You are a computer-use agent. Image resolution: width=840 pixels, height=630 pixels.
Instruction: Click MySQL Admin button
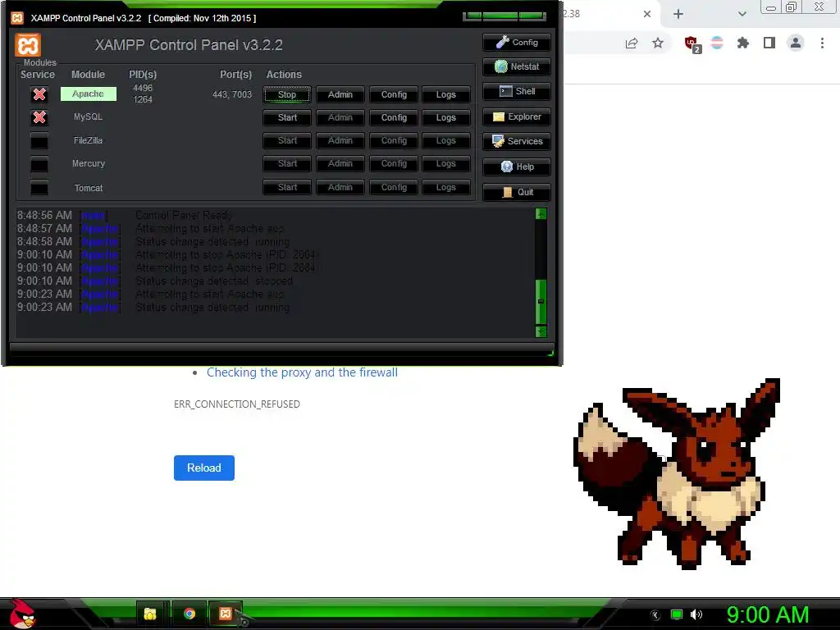pyautogui.click(x=340, y=118)
